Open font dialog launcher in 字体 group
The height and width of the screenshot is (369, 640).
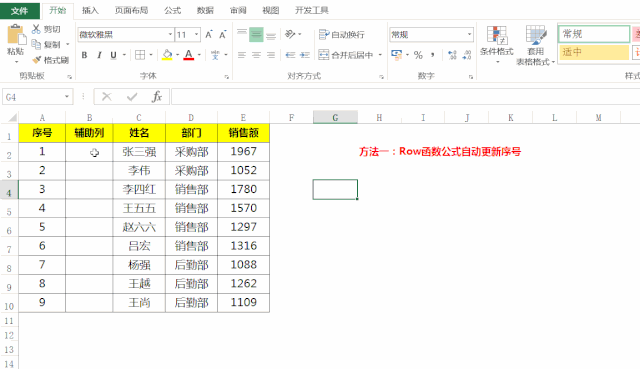[x=227, y=77]
